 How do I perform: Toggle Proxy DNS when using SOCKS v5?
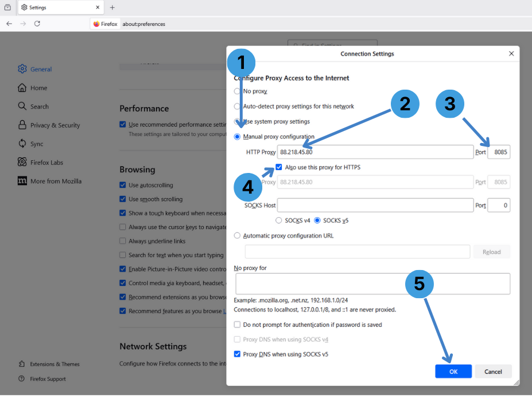point(237,354)
